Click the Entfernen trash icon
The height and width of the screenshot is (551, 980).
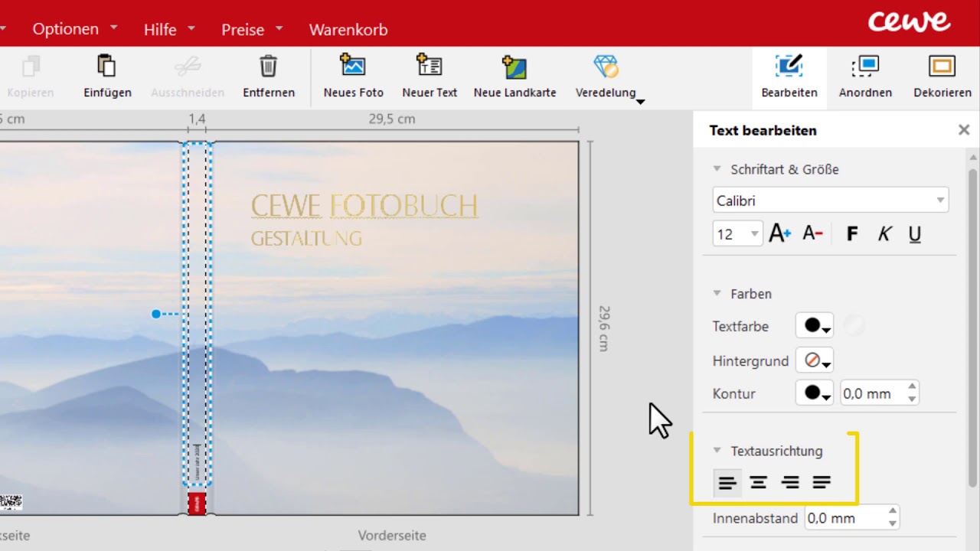click(x=268, y=66)
